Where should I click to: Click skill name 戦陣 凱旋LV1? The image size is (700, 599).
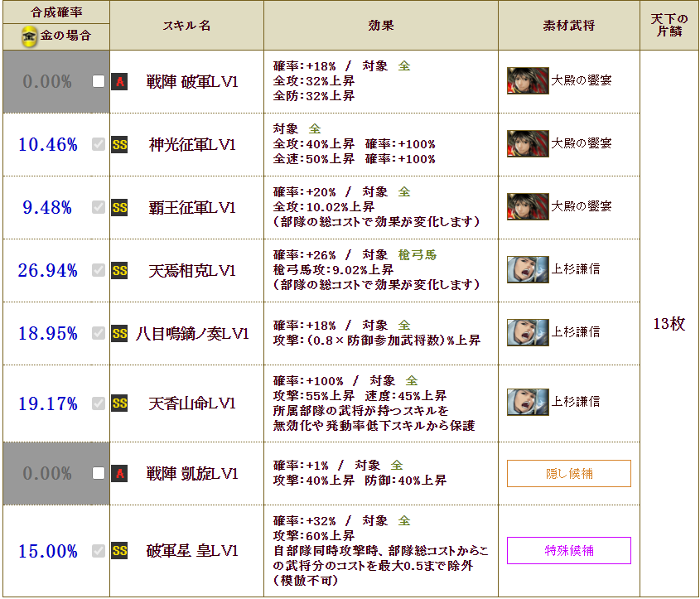point(192,474)
